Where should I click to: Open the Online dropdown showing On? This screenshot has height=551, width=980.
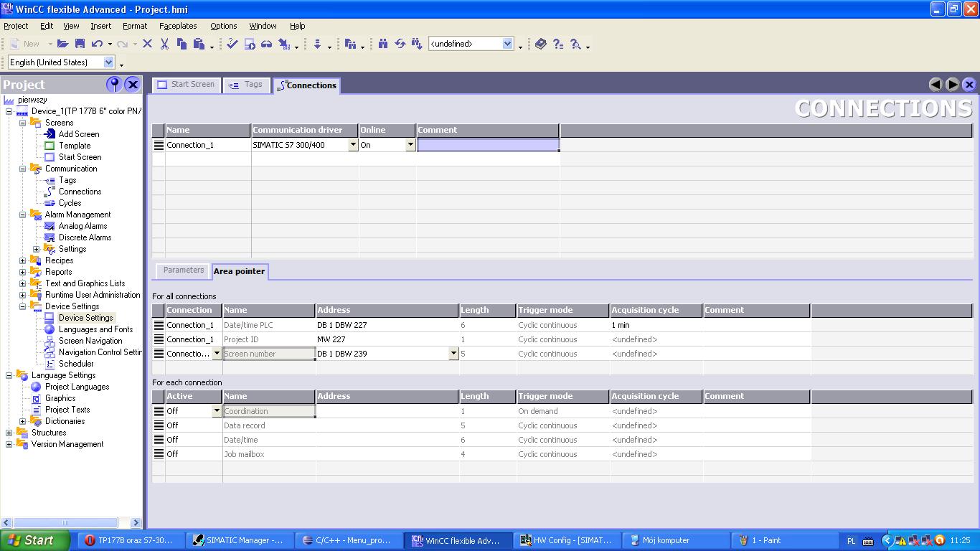[x=410, y=145]
